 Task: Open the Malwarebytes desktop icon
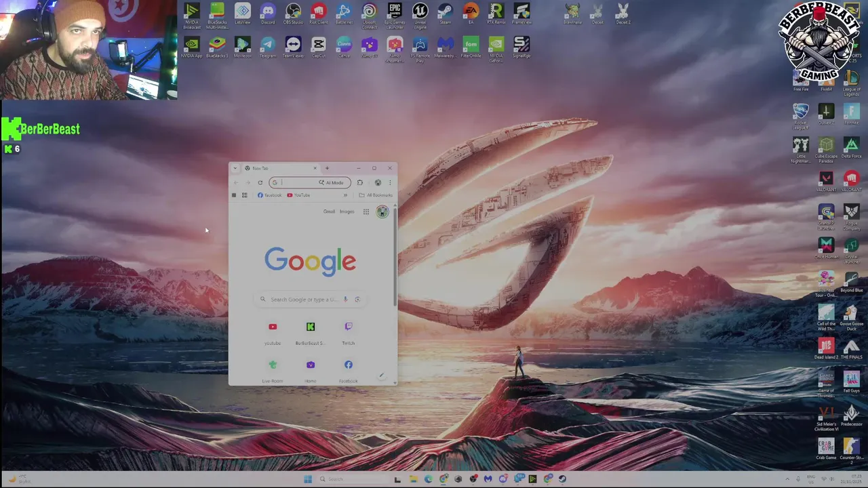[x=446, y=47]
